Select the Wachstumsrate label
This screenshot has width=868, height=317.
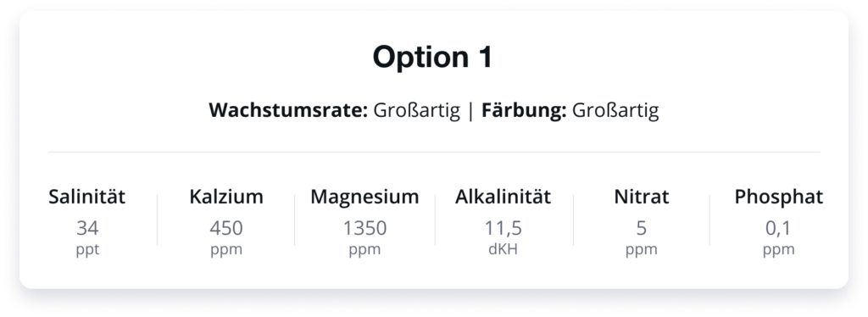[x=288, y=111]
